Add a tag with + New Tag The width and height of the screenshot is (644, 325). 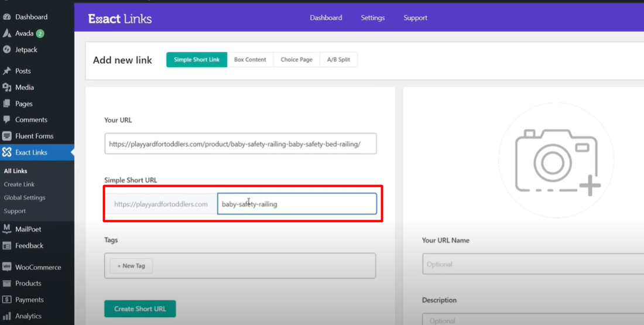tap(131, 266)
